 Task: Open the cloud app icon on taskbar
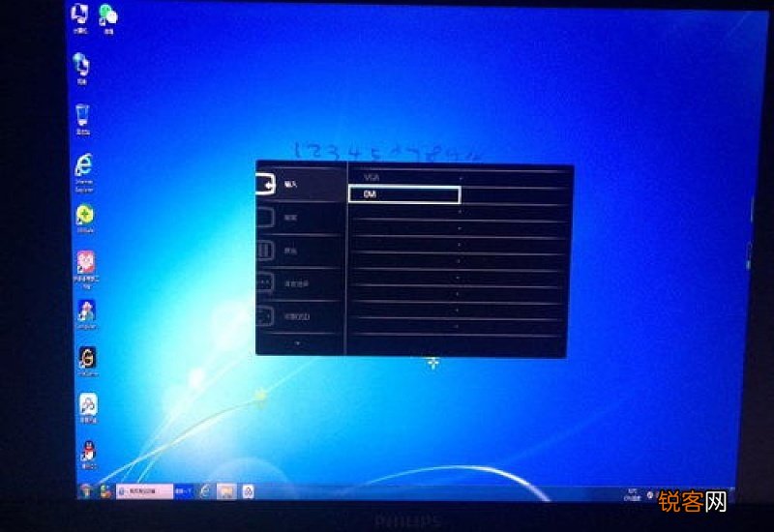click(x=249, y=491)
